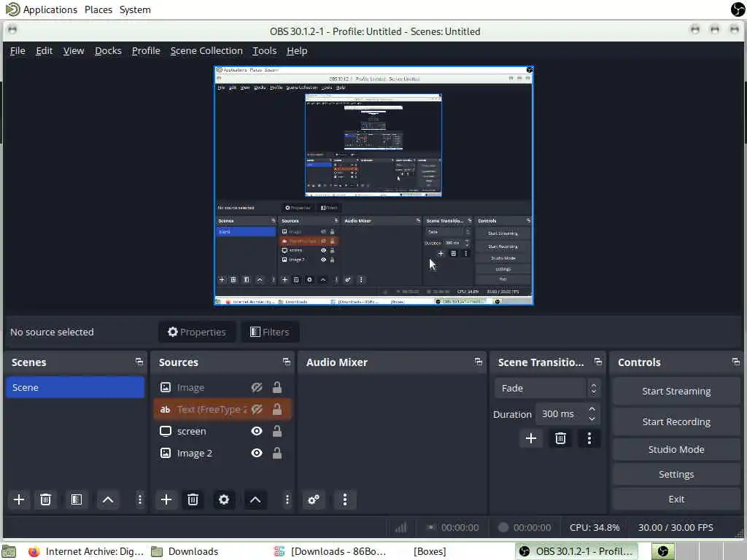Toggle lock on the Image source

click(276, 388)
